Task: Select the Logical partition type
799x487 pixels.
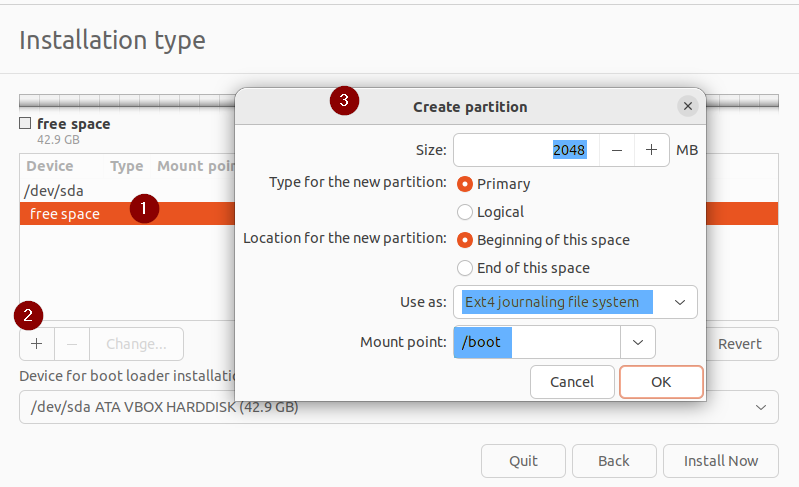Action: (465, 212)
